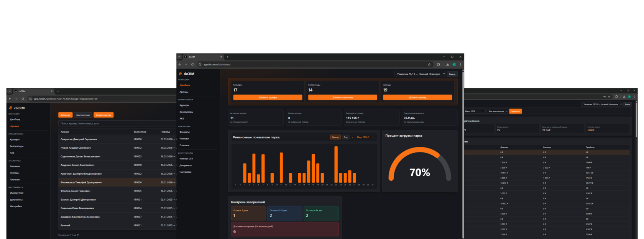Click the Добавить курьера button
This screenshot has width=644, height=239.
tap(268, 97)
